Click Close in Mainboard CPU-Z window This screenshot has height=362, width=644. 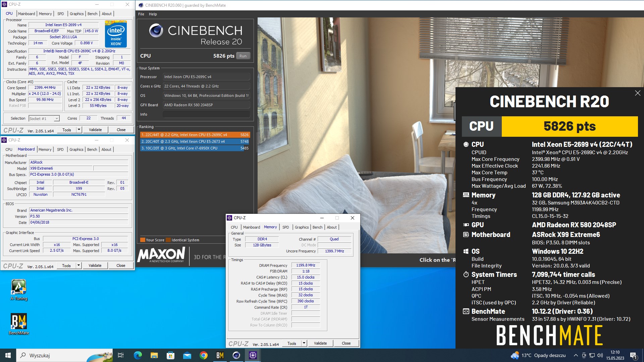[x=121, y=265]
